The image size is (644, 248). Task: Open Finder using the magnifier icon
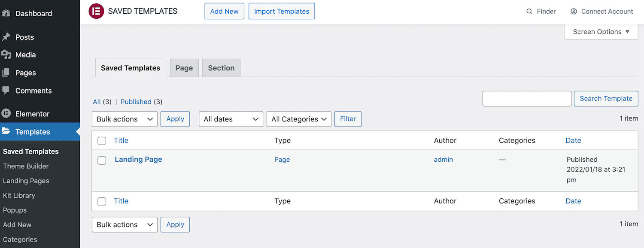pos(529,11)
